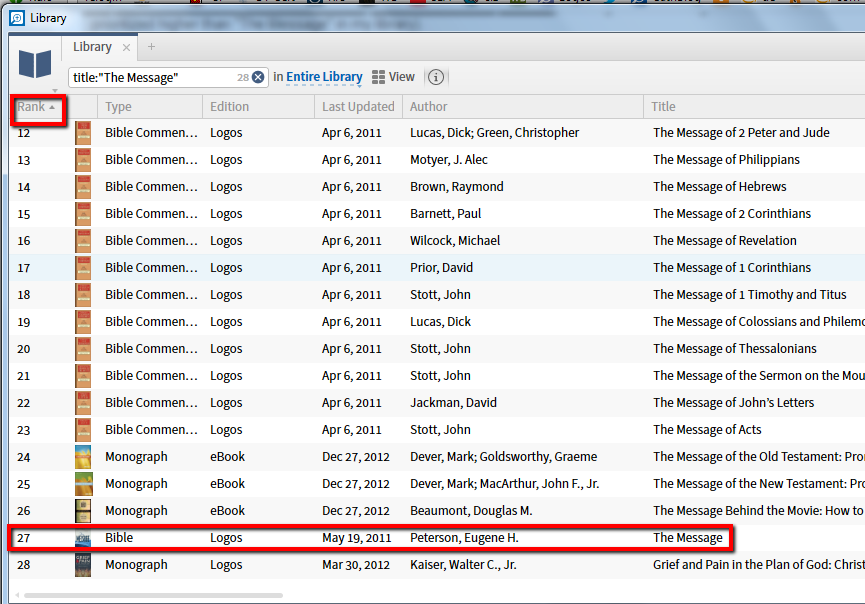The height and width of the screenshot is (604, 865).
Task: Open The Message of 2 Peter and Jude
Action: pyautogui.click(x=741, y=133)
